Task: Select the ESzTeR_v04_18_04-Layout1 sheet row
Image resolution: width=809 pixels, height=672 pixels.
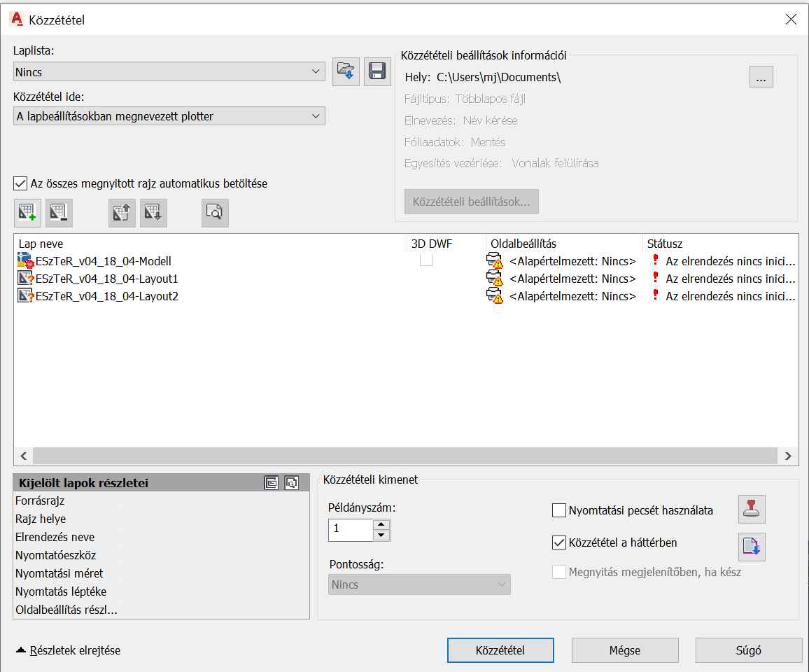Action: click(x=106, y=279)
